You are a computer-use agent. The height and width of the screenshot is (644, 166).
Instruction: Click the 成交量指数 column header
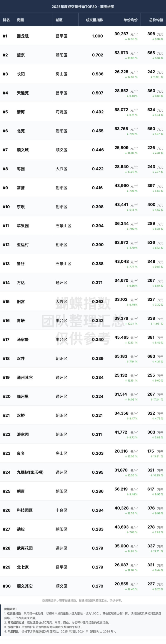click(94, 20)
